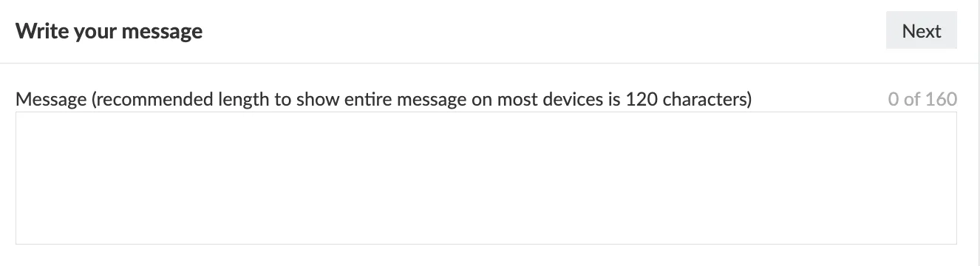This screenshot has width=980, height=266.
Task: Click the gray Next button beside the heading
Action: [x=922, y=31]
